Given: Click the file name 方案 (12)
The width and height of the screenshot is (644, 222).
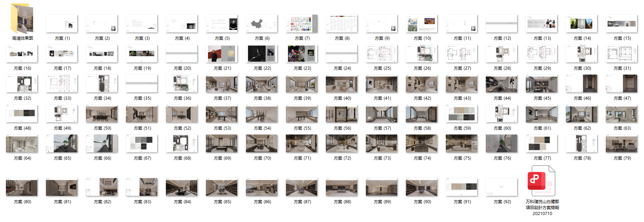Looking at the screenshot, I should (x=502, y=38).
